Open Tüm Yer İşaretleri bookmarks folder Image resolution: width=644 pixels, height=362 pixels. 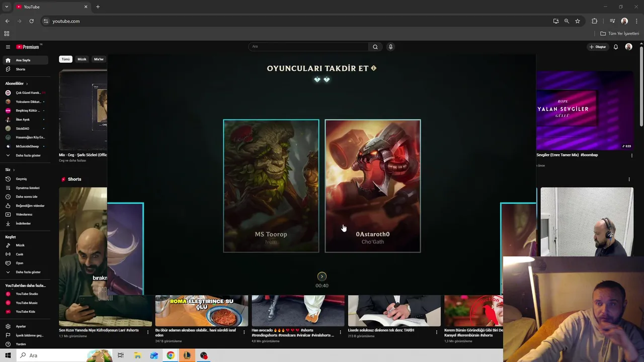pos(620,34)
